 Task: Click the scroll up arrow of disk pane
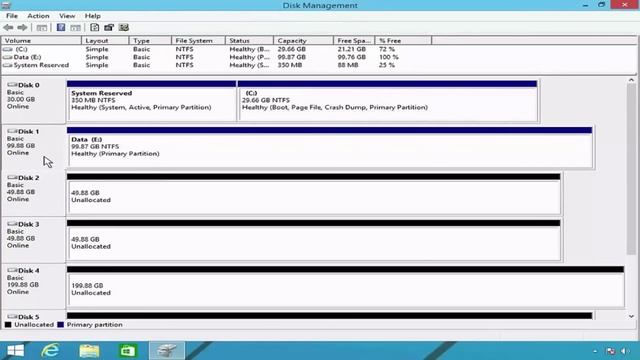pos(631,80)
